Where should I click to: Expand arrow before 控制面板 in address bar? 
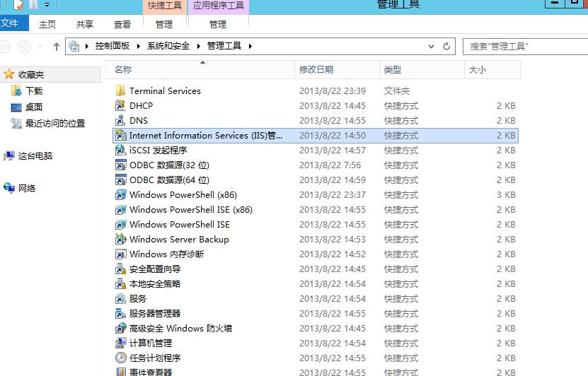(x=86, y=46)
